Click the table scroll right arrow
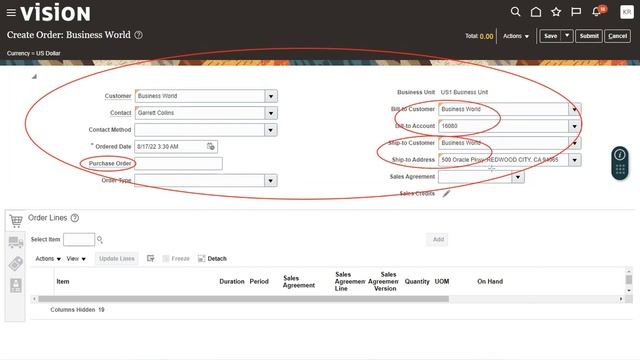 [x=621, y=299]
